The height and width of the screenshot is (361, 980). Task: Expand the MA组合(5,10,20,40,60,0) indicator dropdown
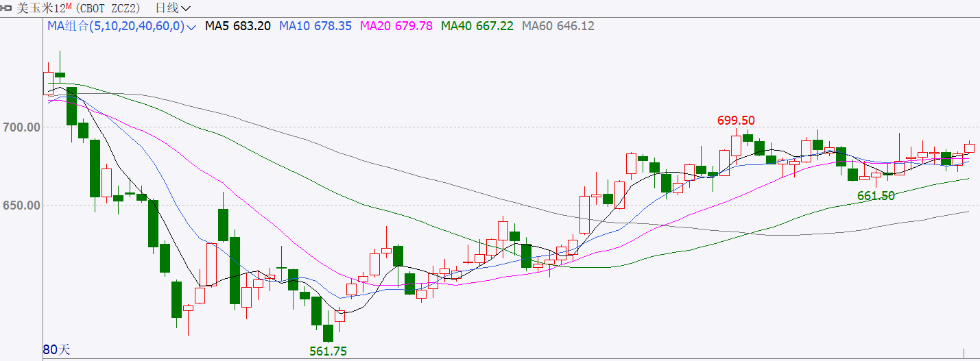pyautogui.click(x=121, y=26)
